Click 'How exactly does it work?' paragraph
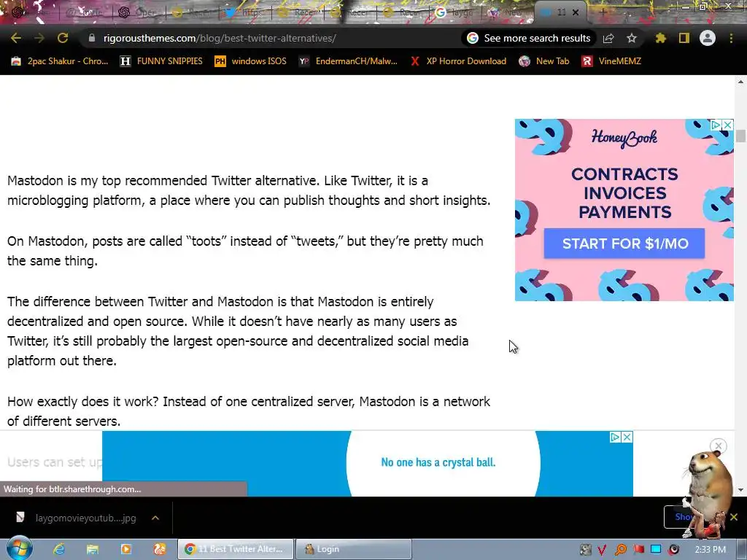This screenshot has width=747, height=560. [249, 411]
